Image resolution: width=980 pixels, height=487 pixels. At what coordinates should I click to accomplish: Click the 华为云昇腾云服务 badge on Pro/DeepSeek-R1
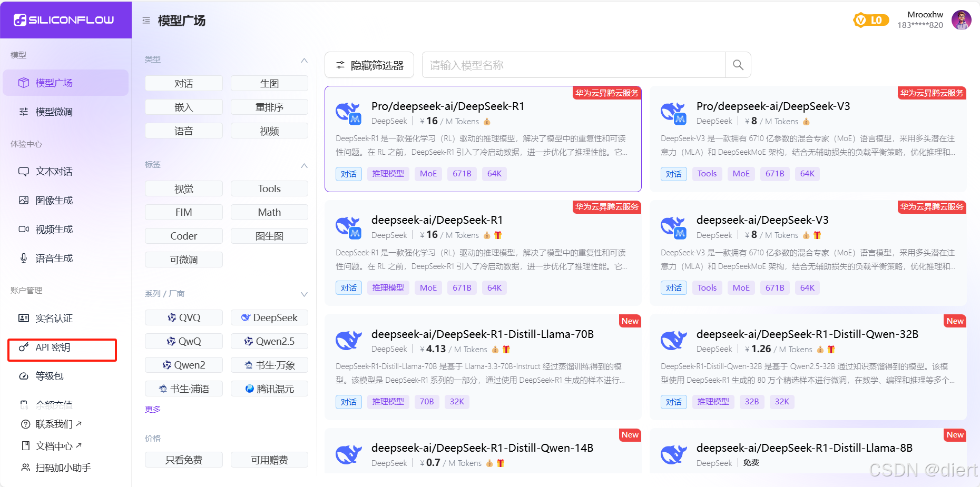click(607, 93)
